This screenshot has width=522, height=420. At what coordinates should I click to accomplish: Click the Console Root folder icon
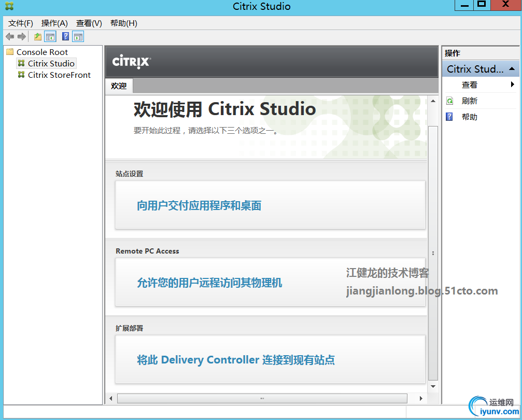point(10,52)
